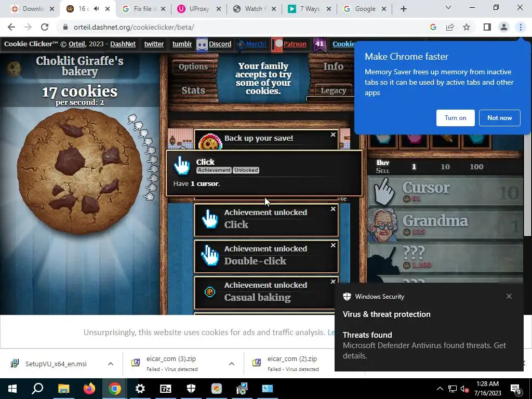Buy a Grandma building
The width and height of the screenshot is (532, 399).
click(x=445, y=224)
